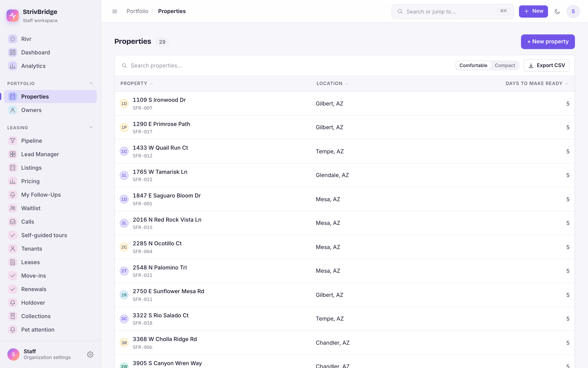Open the Pricing page
This screenshot has width=588, height=368.
50,181
